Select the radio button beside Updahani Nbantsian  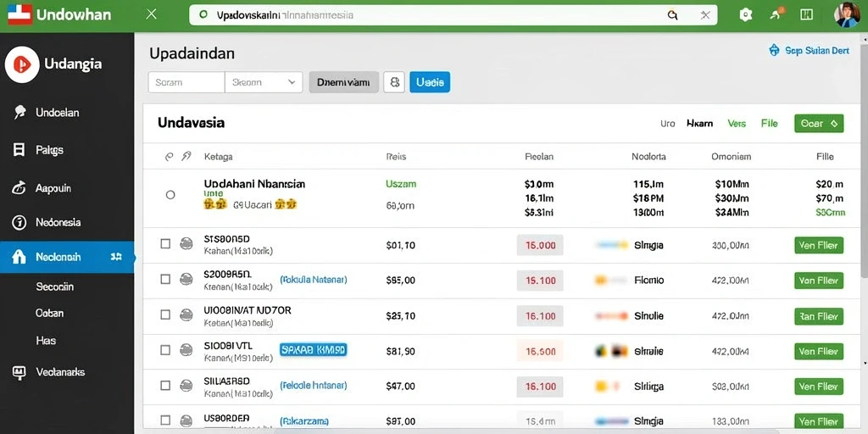[x=170, y=195]
